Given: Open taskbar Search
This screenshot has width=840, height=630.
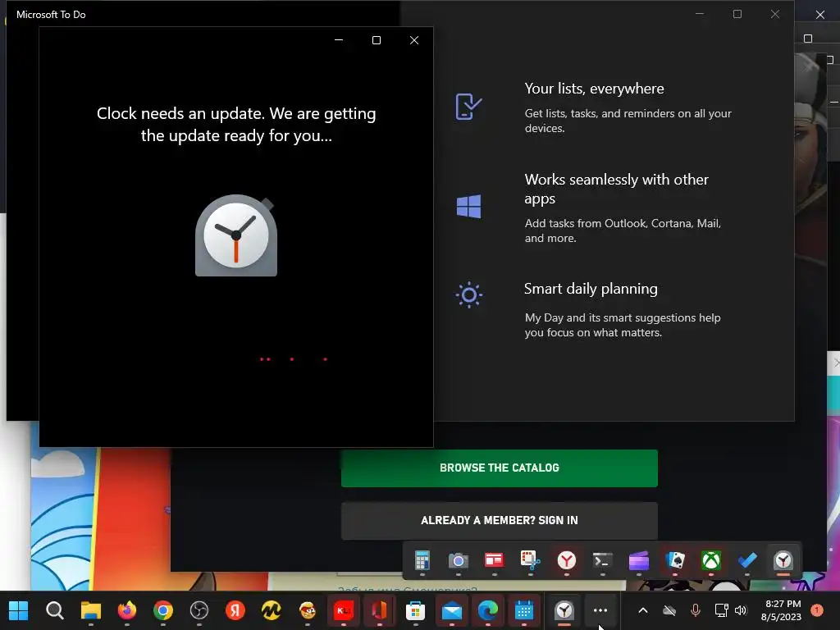Looking at the screenshot, I should (55, 610).
